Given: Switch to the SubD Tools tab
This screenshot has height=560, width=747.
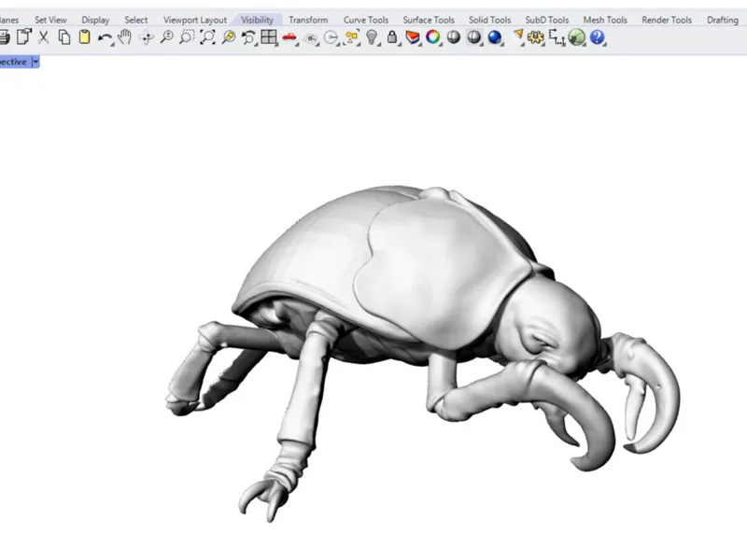Looking at the screenshot, I should [x=547, y=20].
